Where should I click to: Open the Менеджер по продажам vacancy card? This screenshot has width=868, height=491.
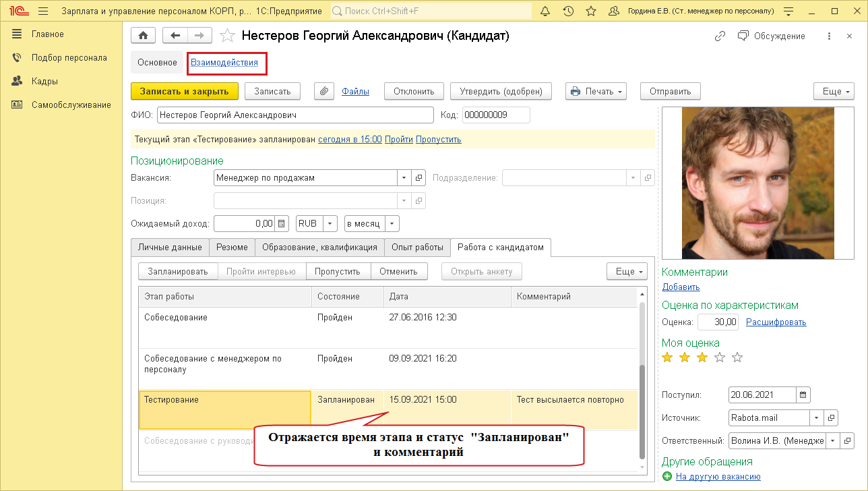(418, 178)
